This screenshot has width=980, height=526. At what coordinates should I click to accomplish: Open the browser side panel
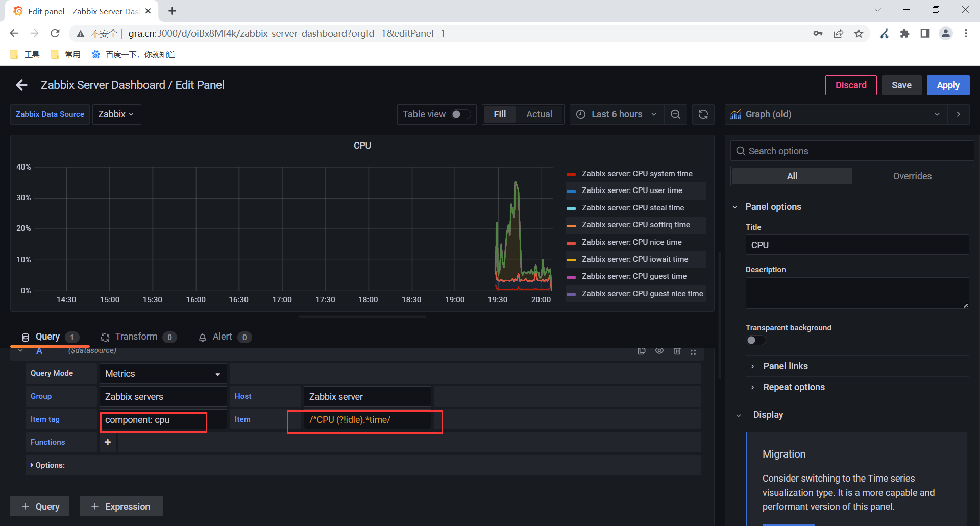click(925, 33)
